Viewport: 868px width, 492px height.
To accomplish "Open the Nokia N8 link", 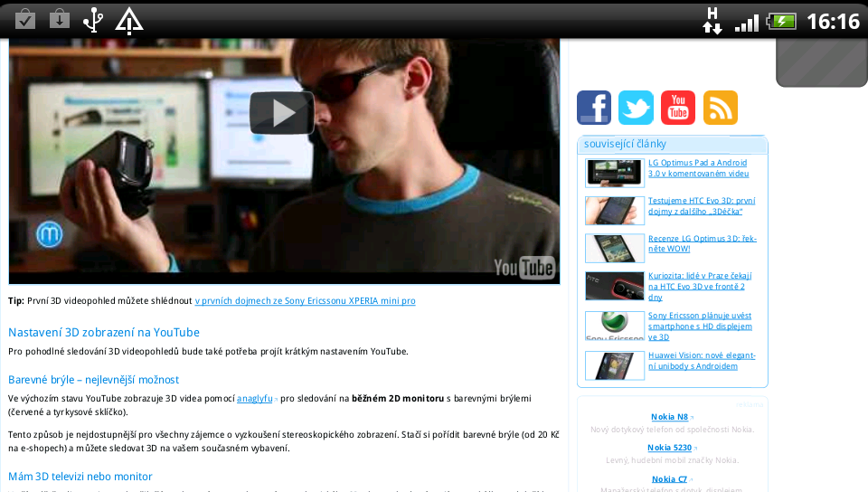I will (x=669, y=417).
